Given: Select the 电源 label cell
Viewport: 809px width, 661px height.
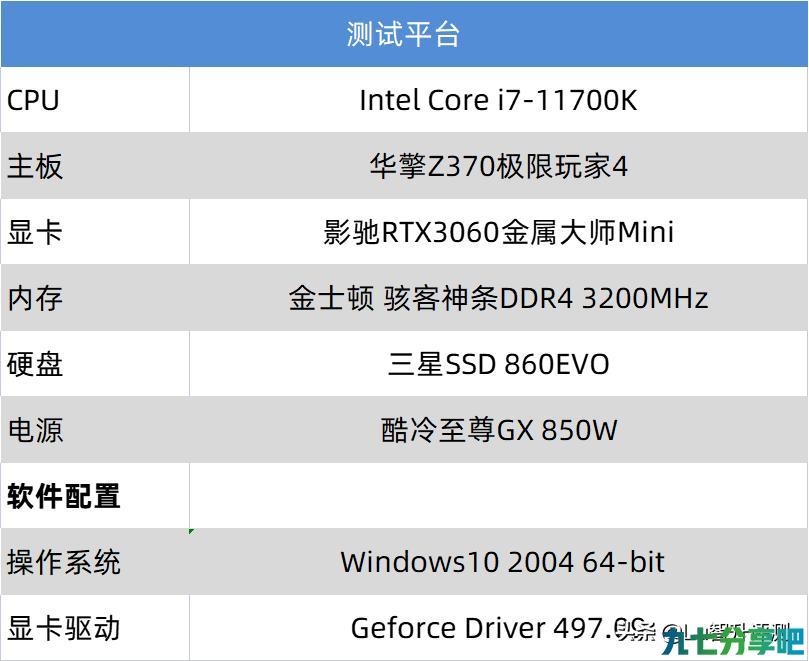Looking at the screenshot, I should [x=95, y=430].
